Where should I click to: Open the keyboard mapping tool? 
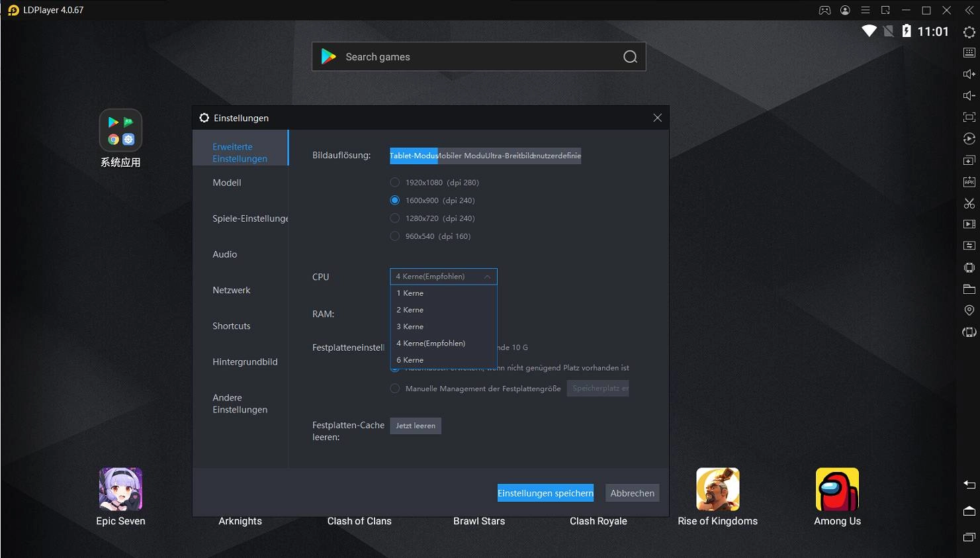tap(969, 52)
